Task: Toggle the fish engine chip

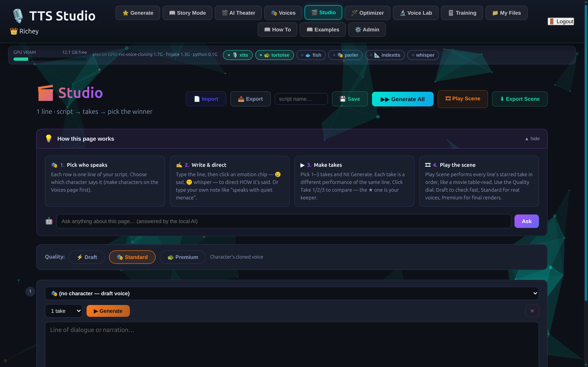Action: 311,55
